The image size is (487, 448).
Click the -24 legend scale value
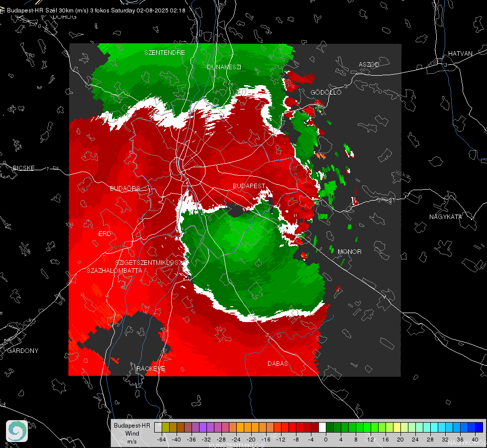[x=236, y=440]
